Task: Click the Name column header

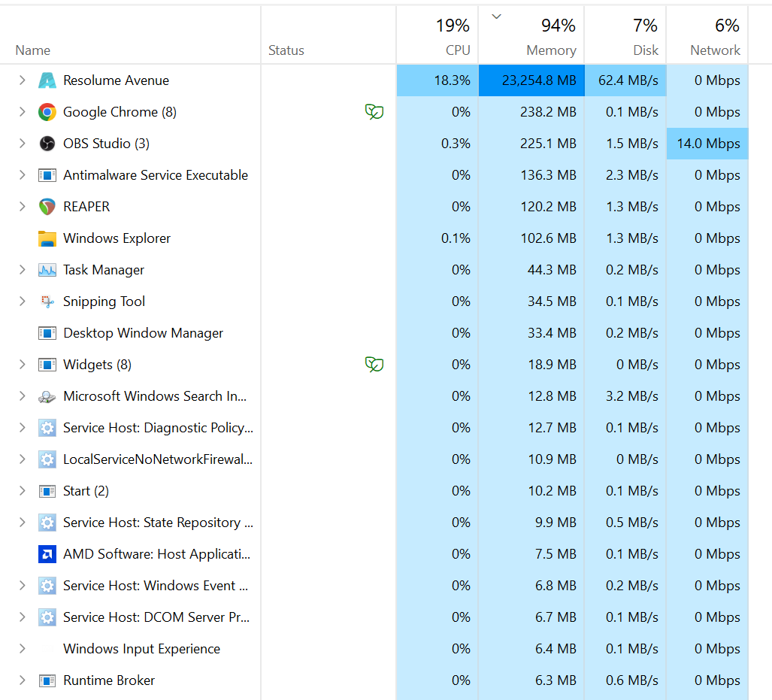Action: pos(33,50)
